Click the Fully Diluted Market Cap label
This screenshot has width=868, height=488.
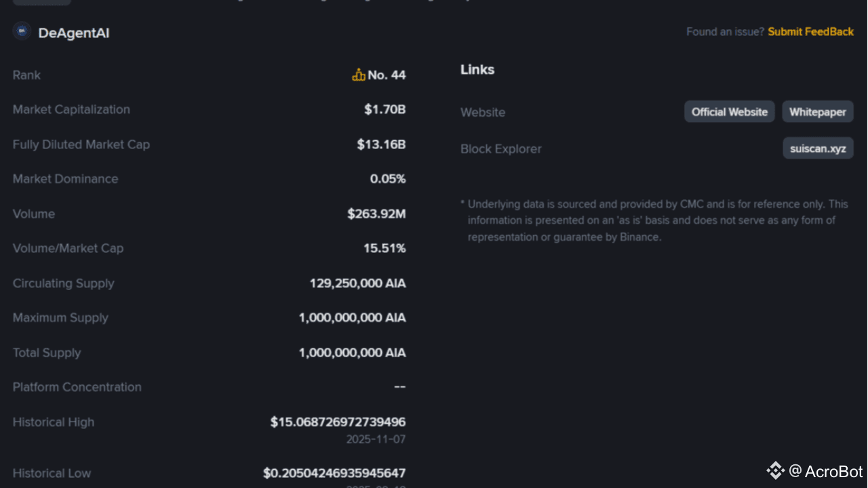(x=81, y=144)
